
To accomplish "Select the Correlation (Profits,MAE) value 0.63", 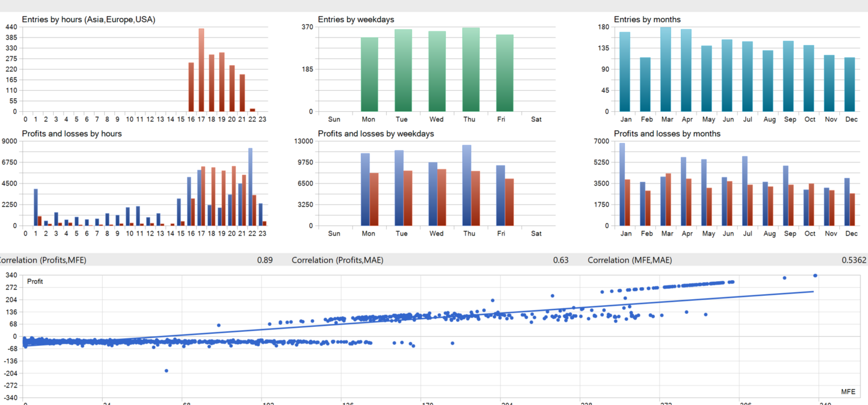I will click(x=561, y=260).
